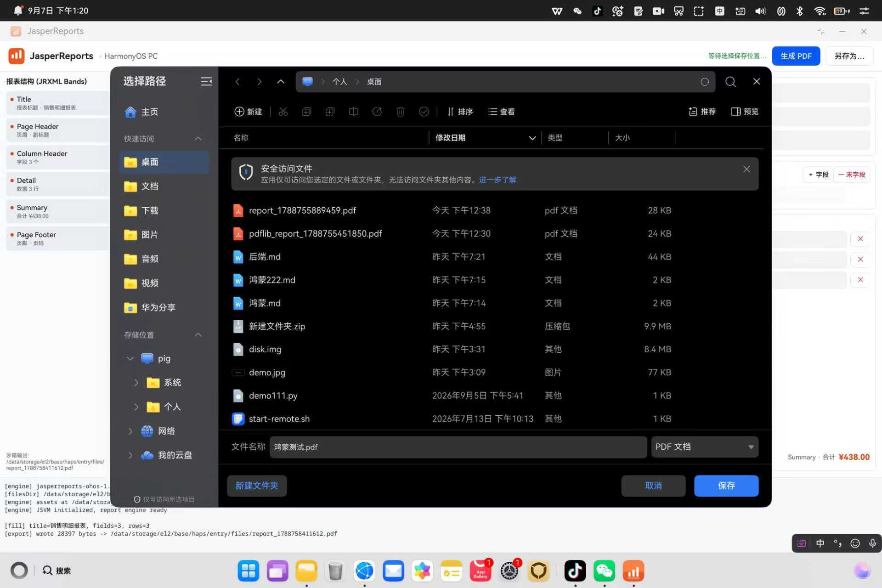The image size is (882, 588).
Task: Select 文档 in quick access
Action: pos(164,186)
